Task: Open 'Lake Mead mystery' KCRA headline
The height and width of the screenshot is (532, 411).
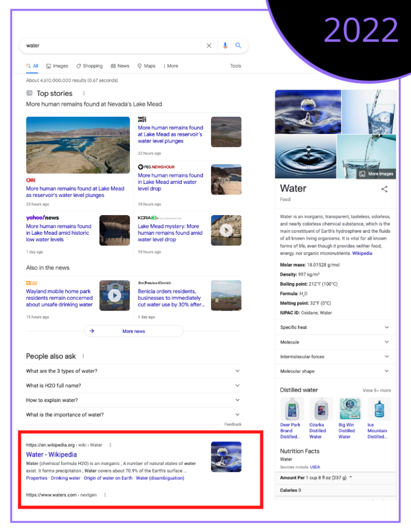Action: [x=170, y=233]
